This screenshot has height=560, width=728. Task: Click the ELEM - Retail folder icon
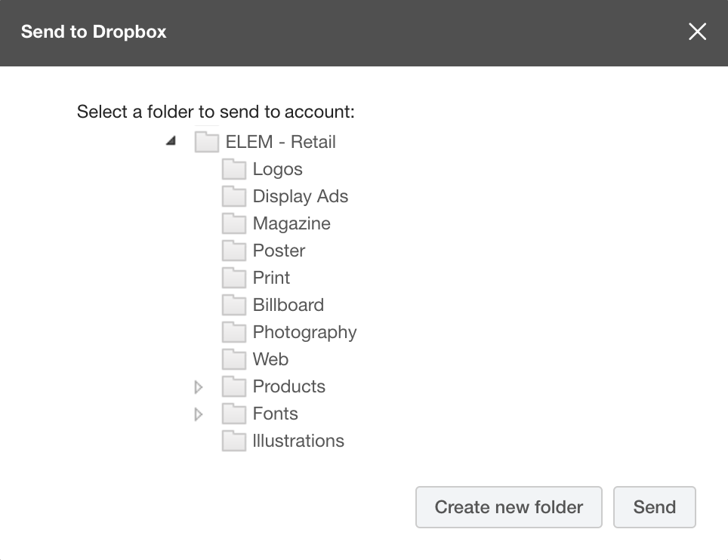click(x=207, y=141)
